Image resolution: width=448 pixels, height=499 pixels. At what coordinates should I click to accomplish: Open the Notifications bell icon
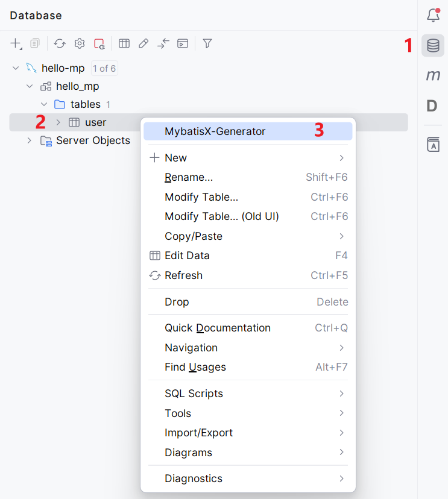coord(432,15)
